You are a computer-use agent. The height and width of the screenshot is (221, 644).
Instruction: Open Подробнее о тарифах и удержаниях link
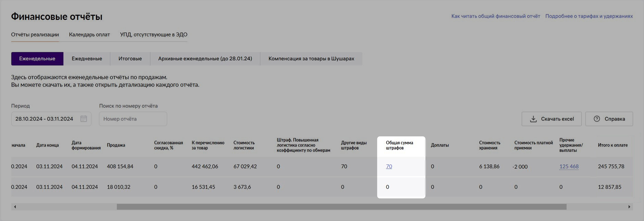[589, 16]
